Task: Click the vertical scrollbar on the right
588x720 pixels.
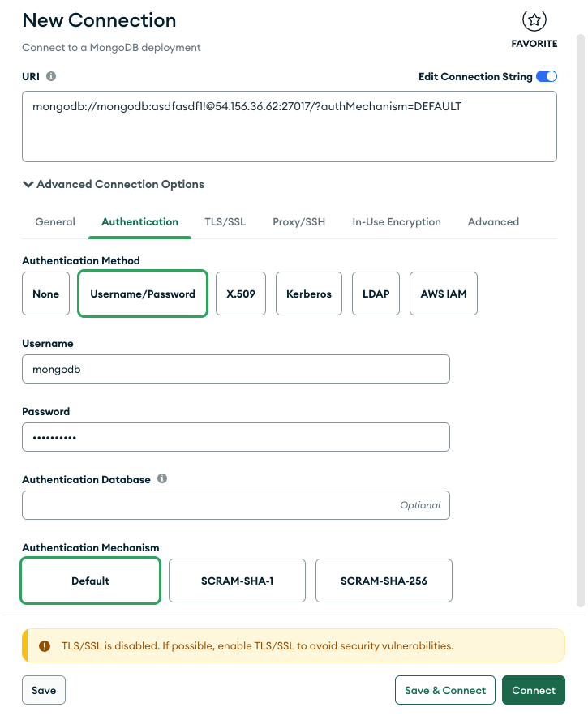Action: coord(582,320)
